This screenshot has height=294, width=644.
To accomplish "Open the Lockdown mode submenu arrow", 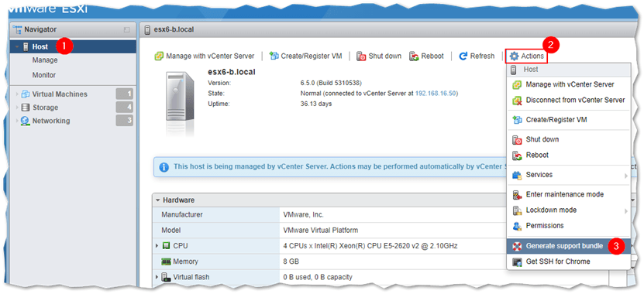I will [626, 210].
